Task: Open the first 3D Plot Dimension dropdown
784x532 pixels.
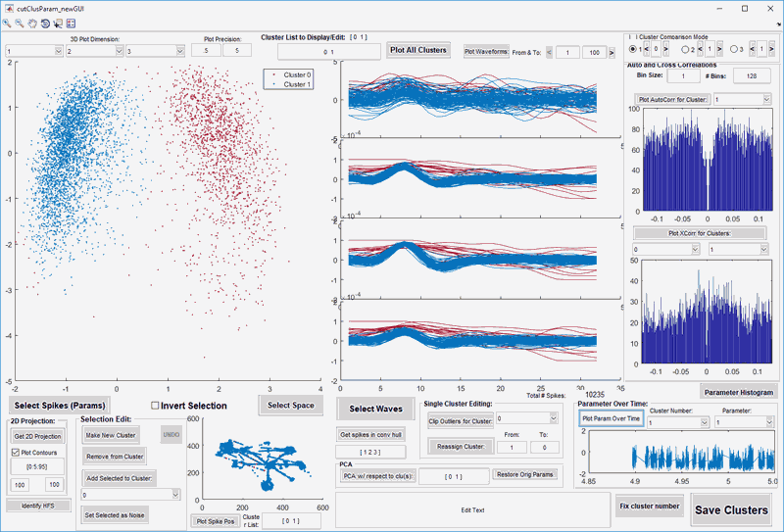Action: point(32,50)
